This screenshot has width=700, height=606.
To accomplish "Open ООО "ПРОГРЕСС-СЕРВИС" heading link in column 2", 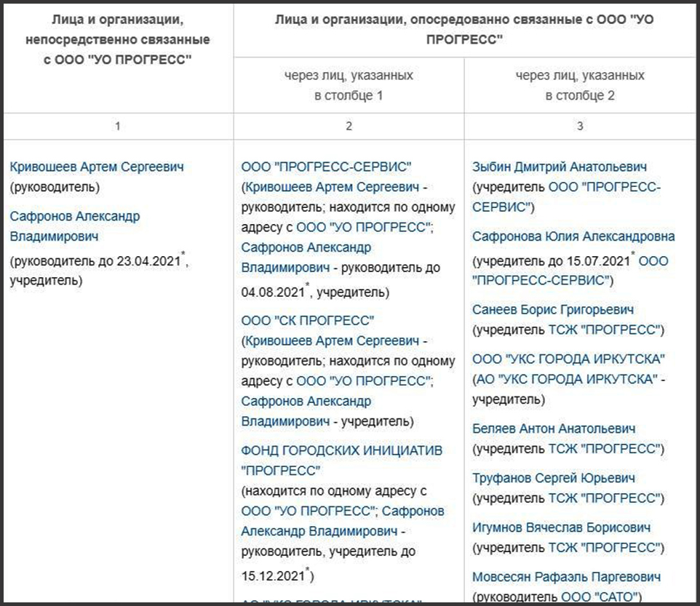I will point(326,167).
